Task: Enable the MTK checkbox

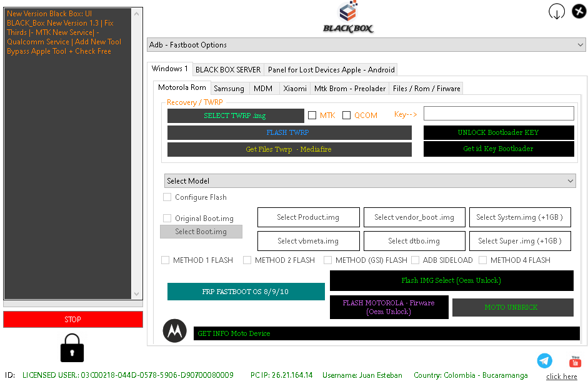Action: coord(312,116)
